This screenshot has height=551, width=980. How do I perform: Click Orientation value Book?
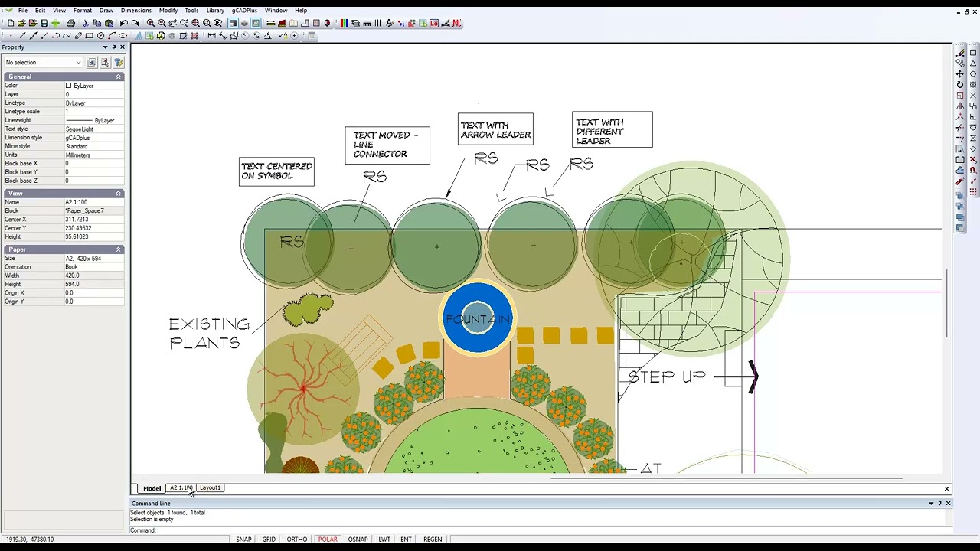94,267
